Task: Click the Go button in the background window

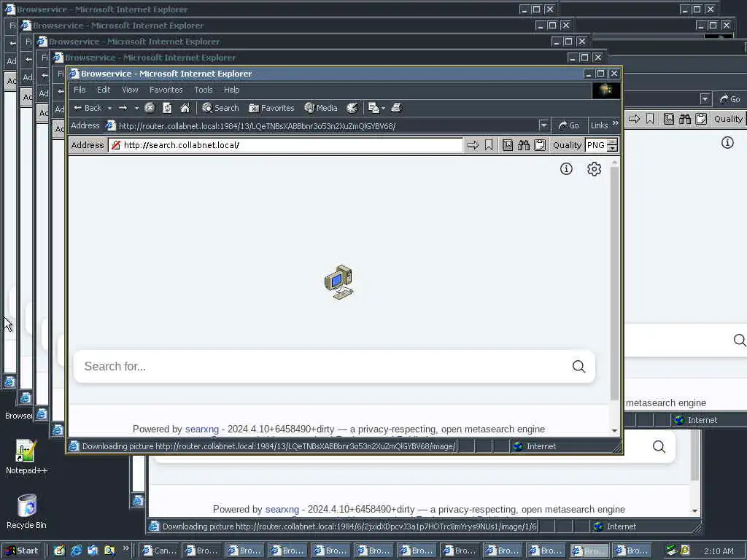Action: click(729, 99)
